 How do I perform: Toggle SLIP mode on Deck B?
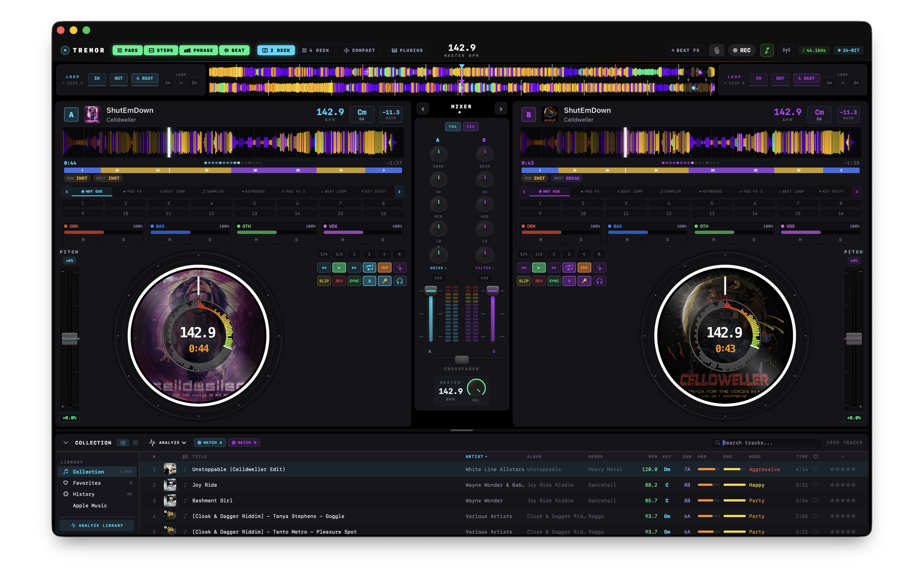524,281
